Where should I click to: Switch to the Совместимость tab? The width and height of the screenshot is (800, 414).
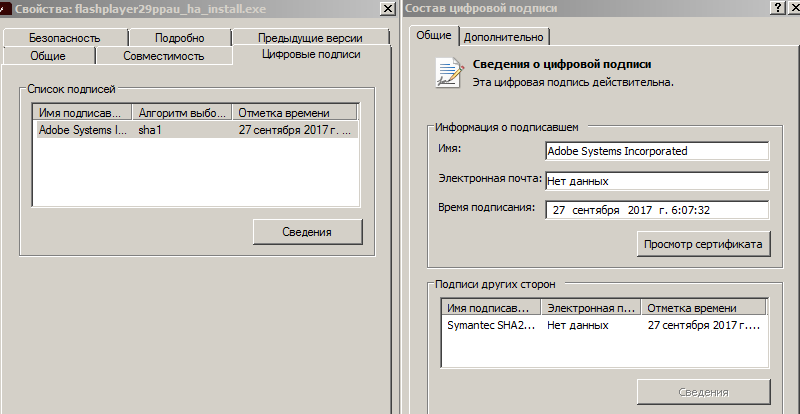tap(164, 56)
